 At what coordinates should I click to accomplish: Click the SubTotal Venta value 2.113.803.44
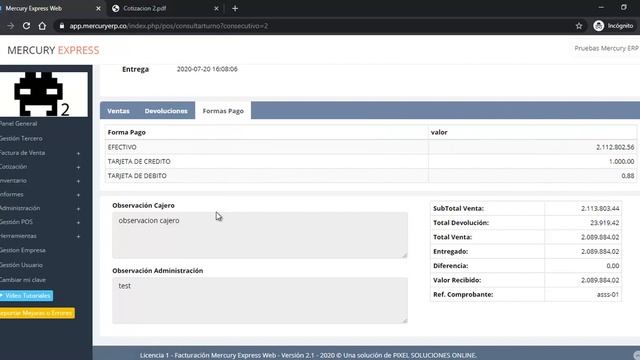click(x=600, y=208)
